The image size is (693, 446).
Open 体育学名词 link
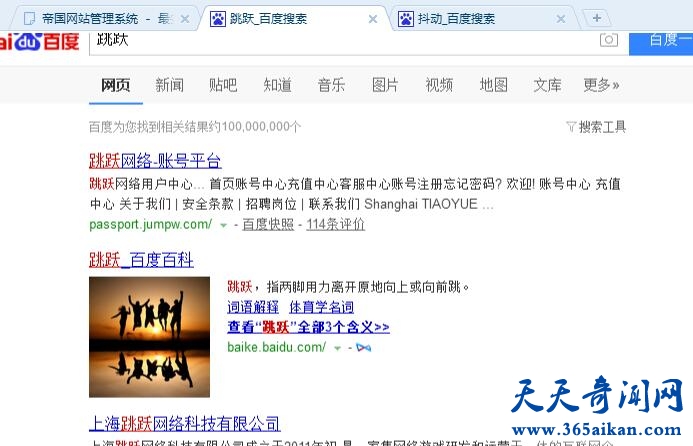point(322,307)
